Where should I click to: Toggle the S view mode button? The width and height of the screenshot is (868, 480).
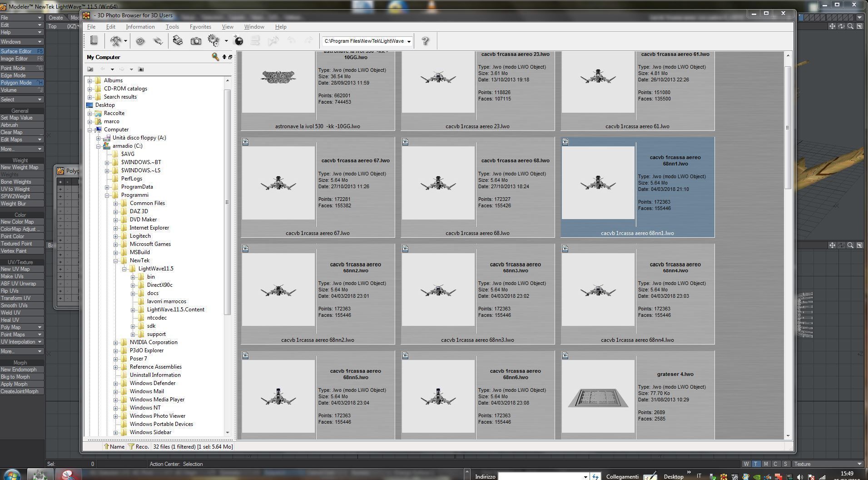tap(785, 464)
